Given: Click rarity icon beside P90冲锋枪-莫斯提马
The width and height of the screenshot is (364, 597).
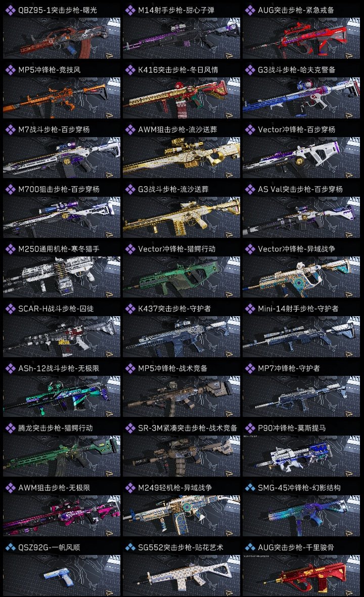Looking at the screenshot, I should (250, 428).
